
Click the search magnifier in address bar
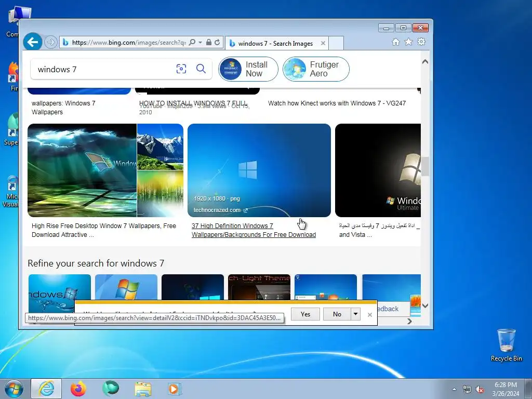point(192,43)
